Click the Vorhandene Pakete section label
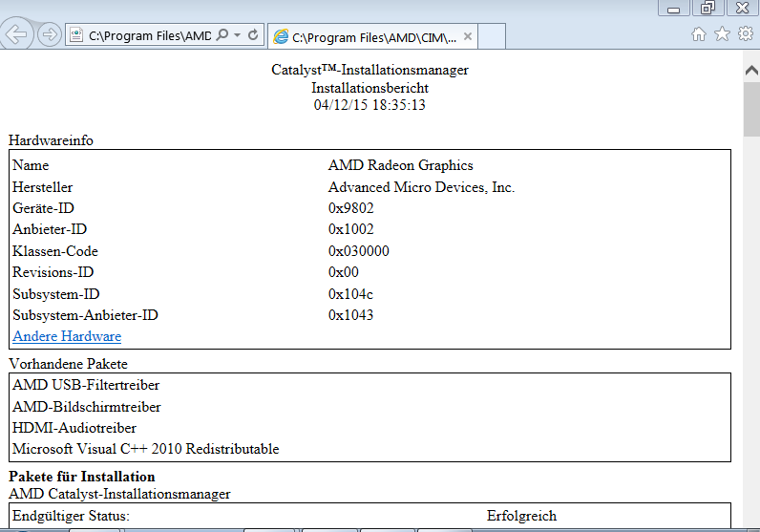Viewport: 760px width, 532px height. coord(69,364)
